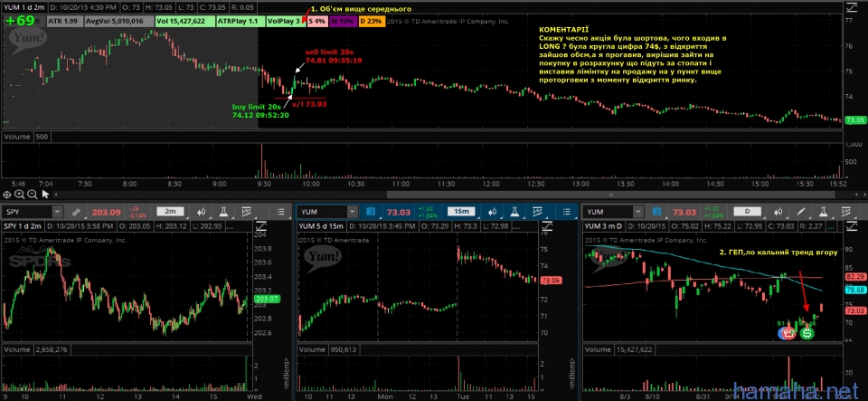The height and width of the screenshot is (401, 868).
Task: Click the 78.68 moving average price tag
Action: [x=854, y=290]
